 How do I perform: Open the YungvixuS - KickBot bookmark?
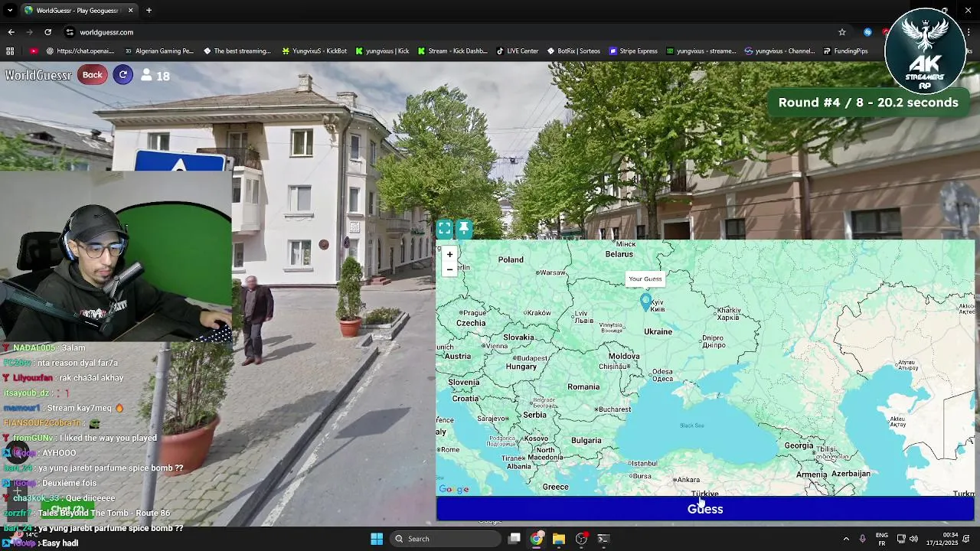click(314, 51)
